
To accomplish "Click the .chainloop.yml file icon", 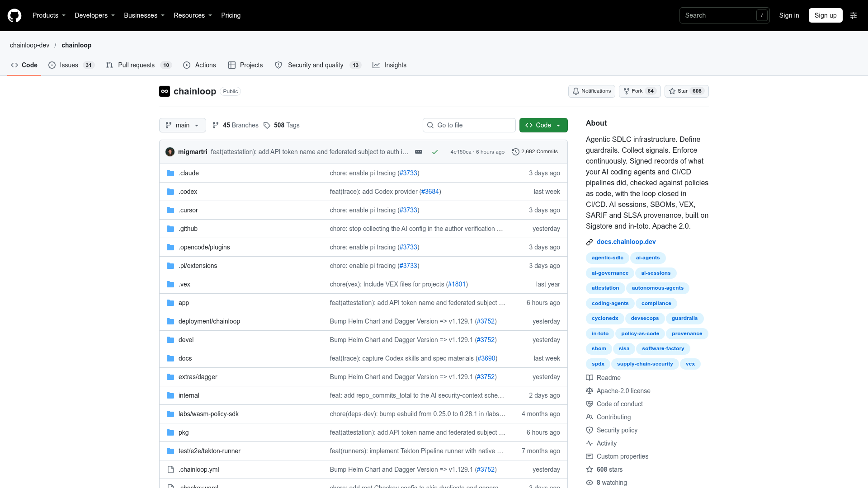I will (170, 469).
